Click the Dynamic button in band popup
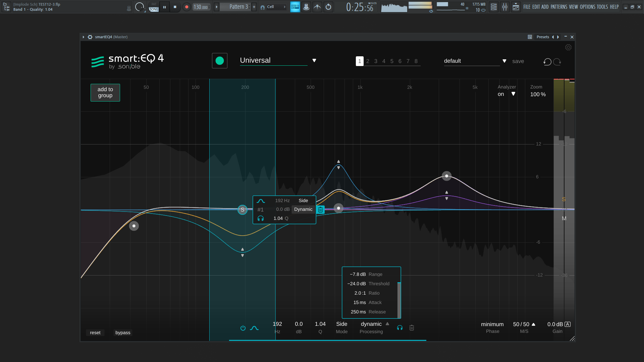 click(x=303, y=209)
